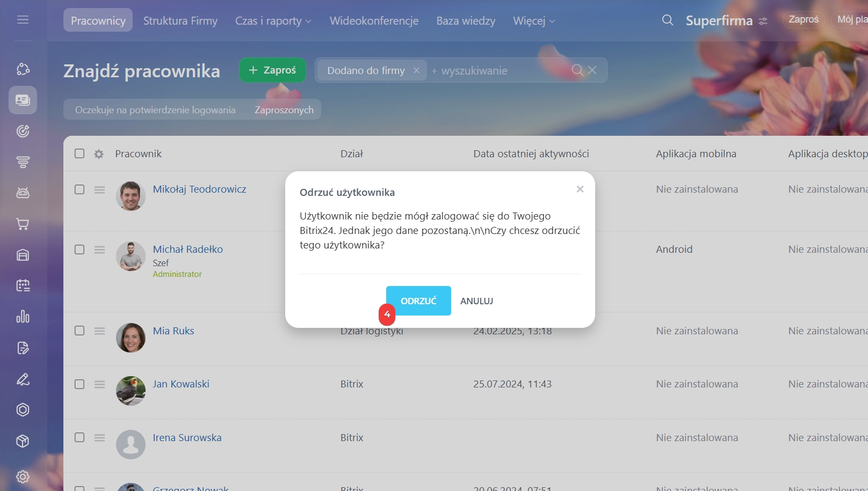Close the 'Odrzuć użytkownika' dialog

pyautogui.click(x=580, y=189)
